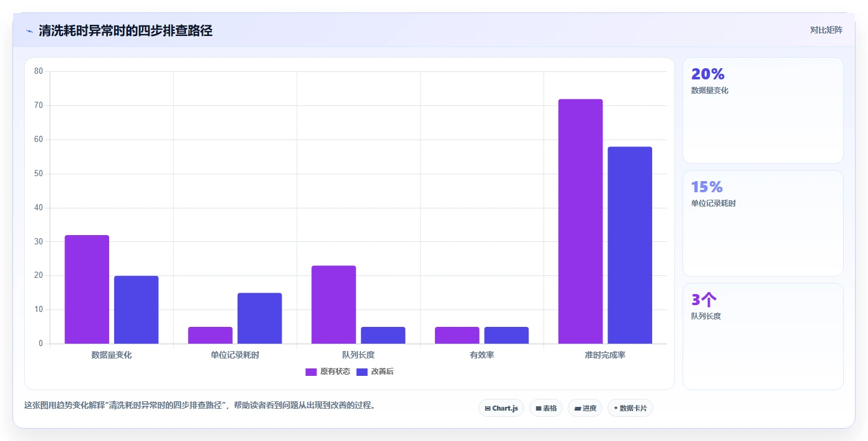Click the lightning icon beside the title
868x441 pixels.
[x=29, y=31]
